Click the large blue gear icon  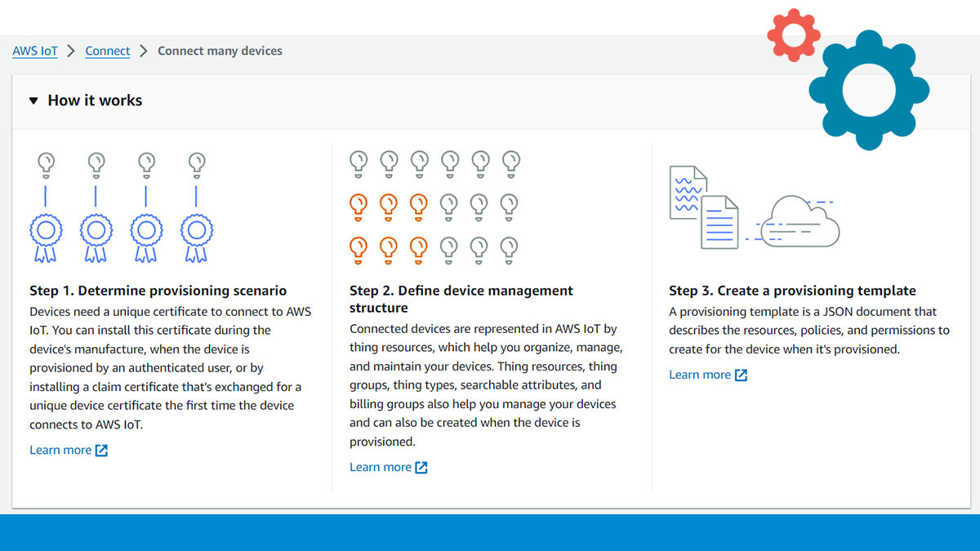click(869, 89)
